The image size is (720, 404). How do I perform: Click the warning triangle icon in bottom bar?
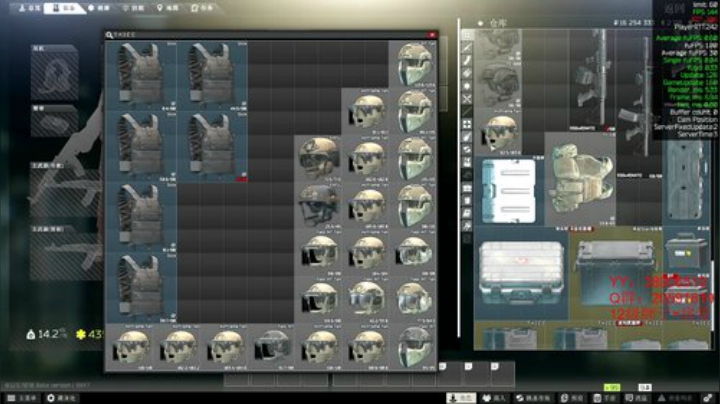coord(662,398)
